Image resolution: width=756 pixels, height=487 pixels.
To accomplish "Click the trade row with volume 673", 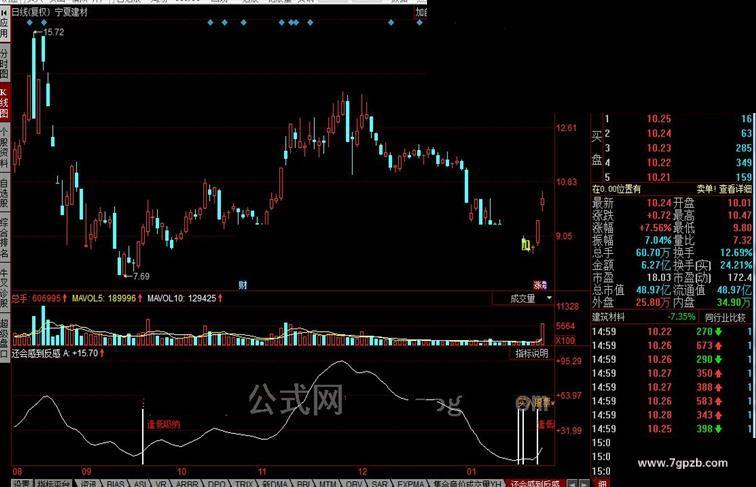I will [x=671, y=346].
